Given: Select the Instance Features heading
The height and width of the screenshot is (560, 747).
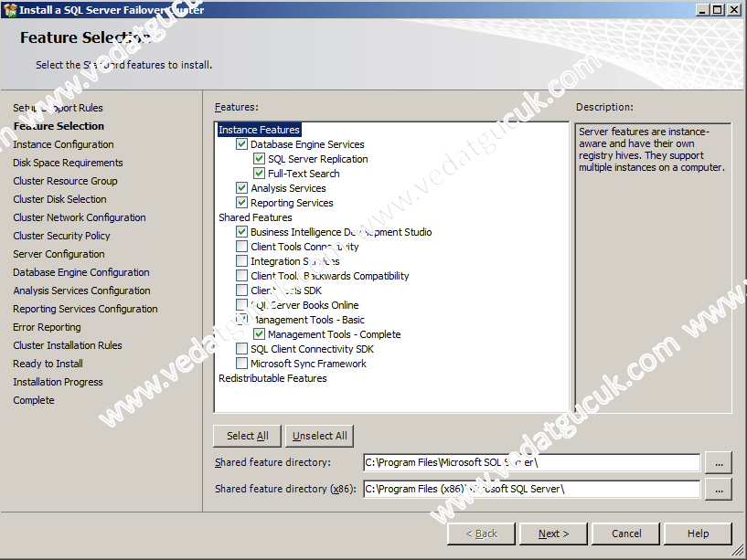Looking at the screenshot, I should click(x=259, y=130).
